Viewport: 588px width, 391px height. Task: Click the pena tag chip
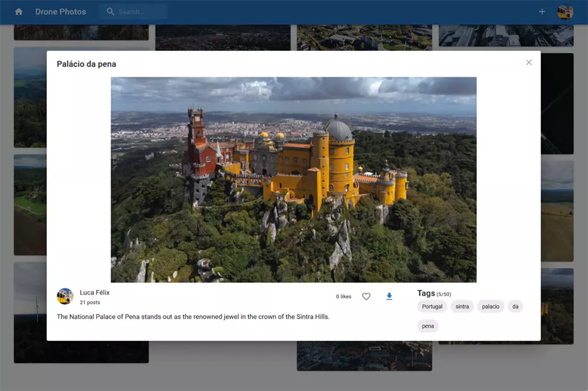(x=428, y=326)
